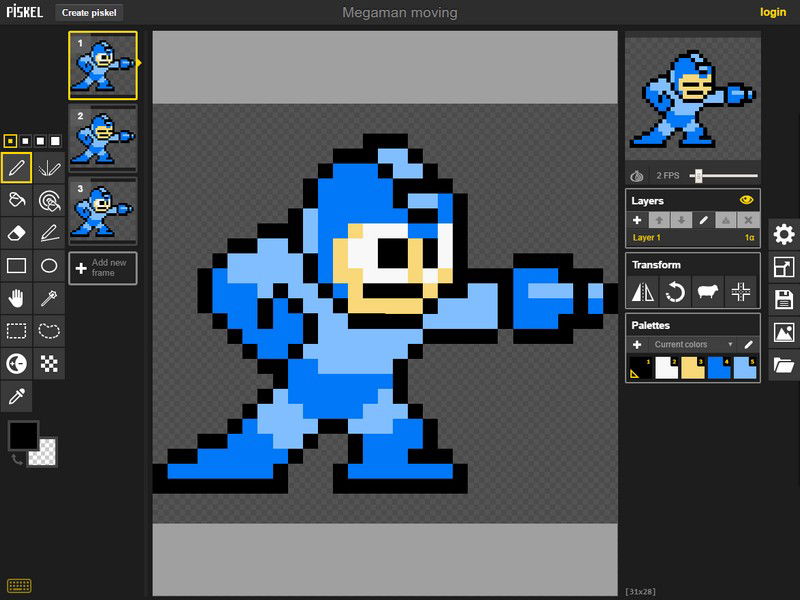Select the Lasso selection tool
This screenshot has height=600, width=800.
pyautogui.click(x=49, y=331)
